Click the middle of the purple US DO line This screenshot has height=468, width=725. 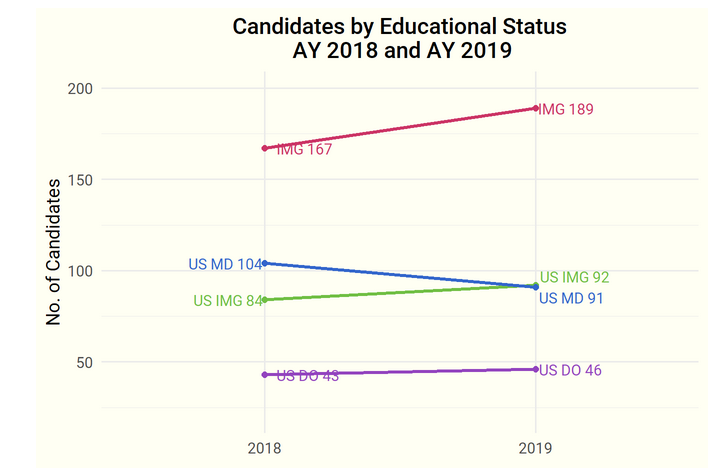400,372
